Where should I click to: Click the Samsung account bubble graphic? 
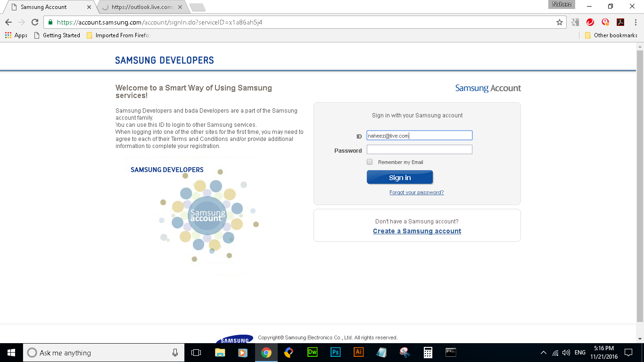pos(207,215)
